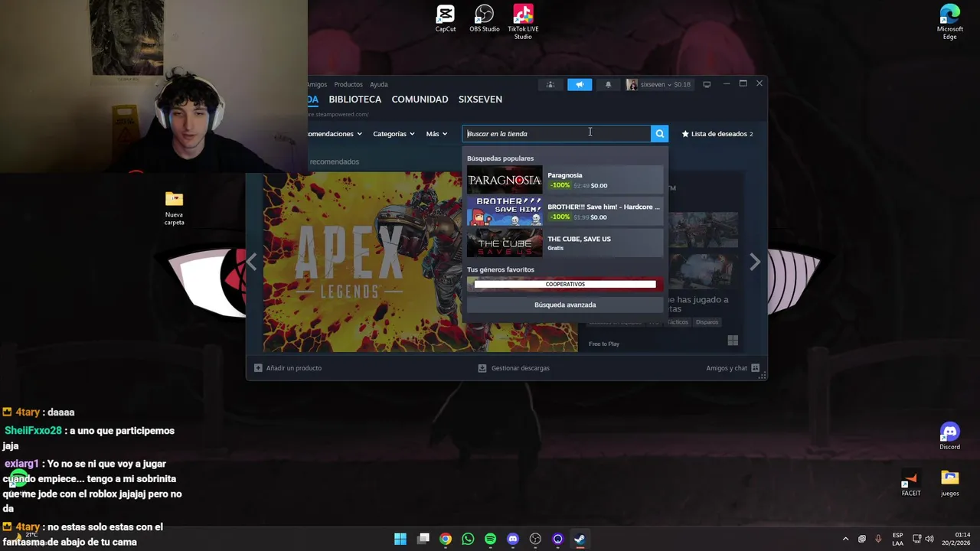
Task: Open Google Chrome from the taskbar
Action: [446, 539]
